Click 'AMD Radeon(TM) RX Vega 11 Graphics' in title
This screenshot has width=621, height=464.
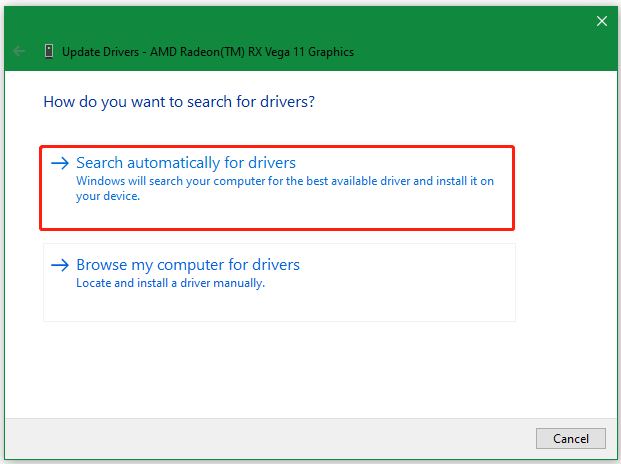[x=252, y=52]
